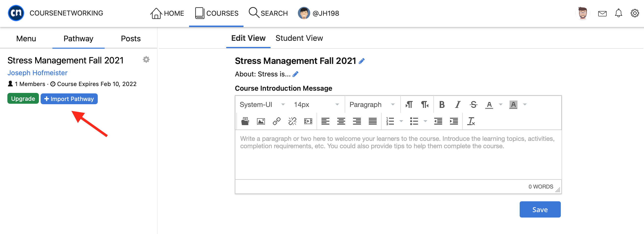Image resolution: width=644 pixels, height=234 pixels.
Task: Open Joseph Hofmeister profile link
Action: (x=37, y=73)
